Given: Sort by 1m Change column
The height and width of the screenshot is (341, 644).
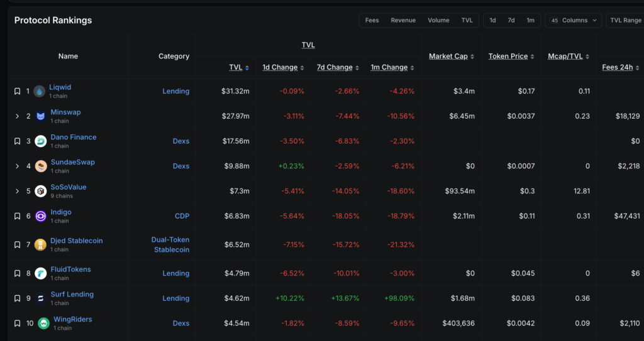Looking at the screenshot, I should [x=392, y=67].
